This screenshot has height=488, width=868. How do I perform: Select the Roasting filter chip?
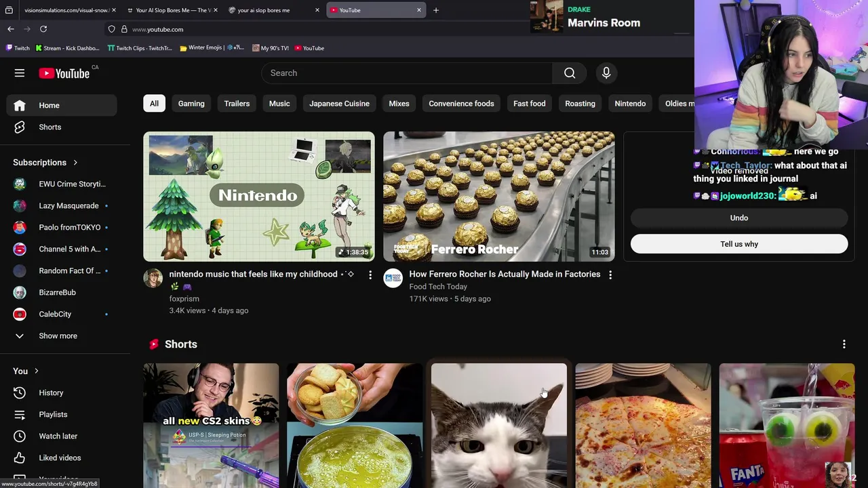click(x=580, y=104)
